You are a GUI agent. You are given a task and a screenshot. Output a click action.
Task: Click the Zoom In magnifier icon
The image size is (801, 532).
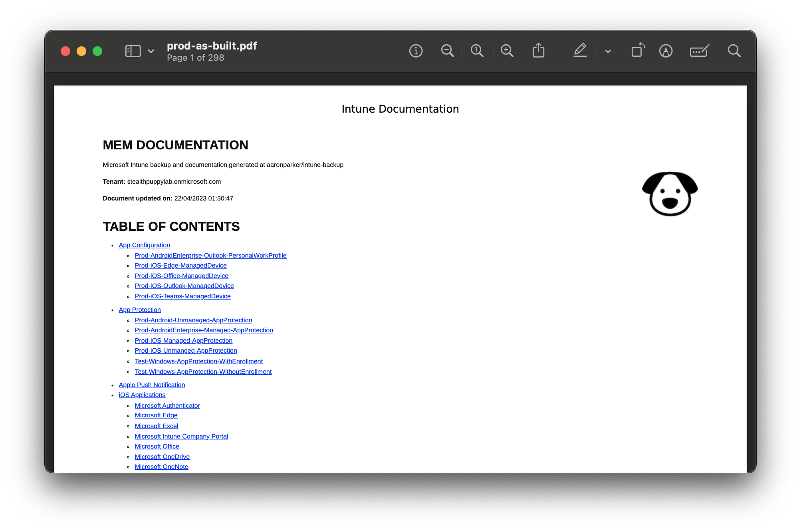[507, 51]
